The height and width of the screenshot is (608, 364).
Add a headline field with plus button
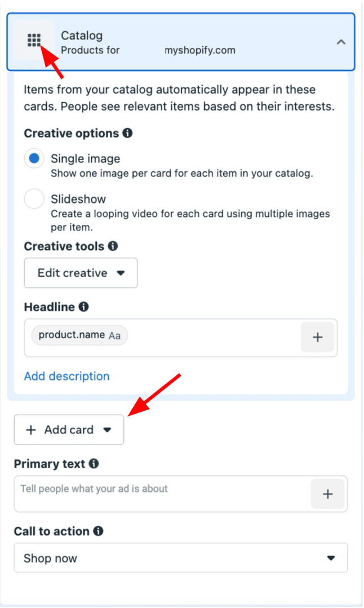tap(317, 337)
